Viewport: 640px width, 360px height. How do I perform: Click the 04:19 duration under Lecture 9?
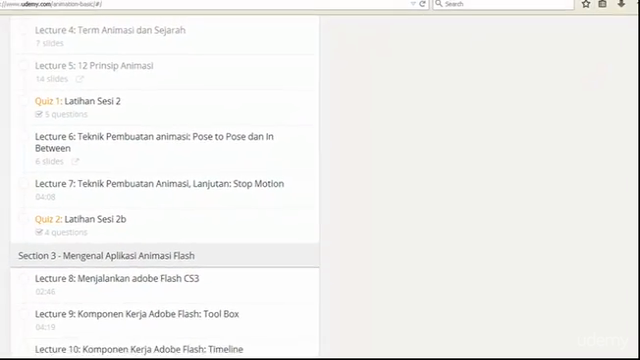point(45,327)
